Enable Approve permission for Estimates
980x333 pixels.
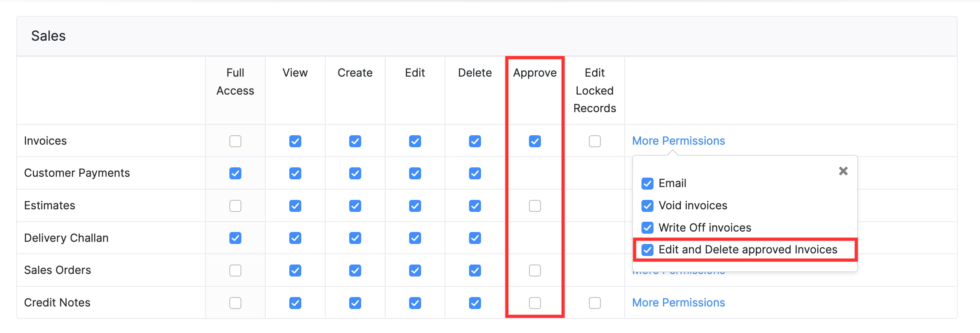pyautogui.click(x=535, y=206)
